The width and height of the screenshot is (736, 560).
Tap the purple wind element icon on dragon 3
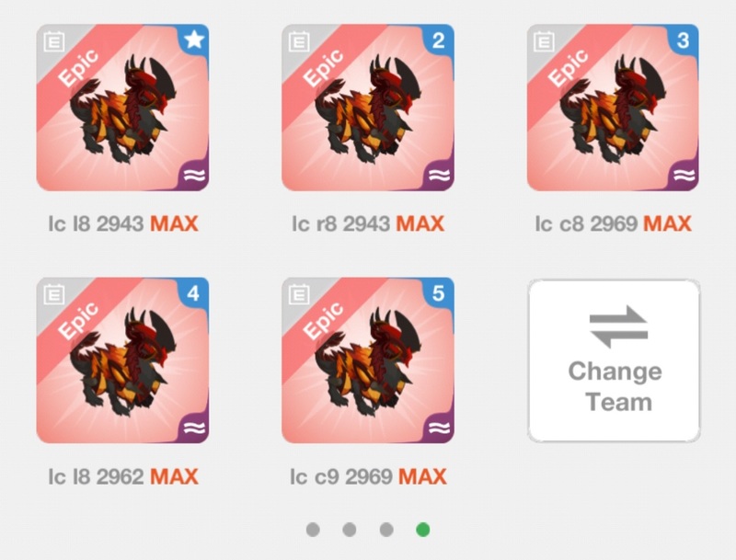coord(684,176)
